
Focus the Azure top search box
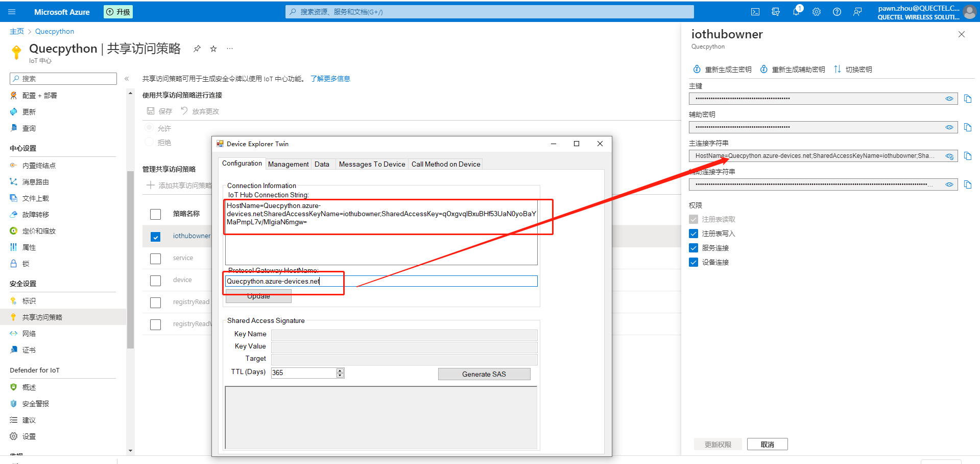point(489,12)
